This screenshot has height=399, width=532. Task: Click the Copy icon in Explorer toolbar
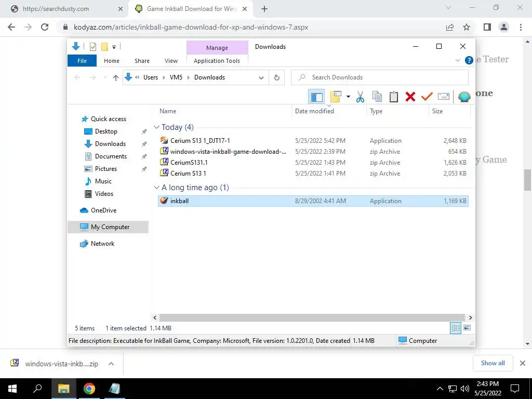[x=377, y=97]
